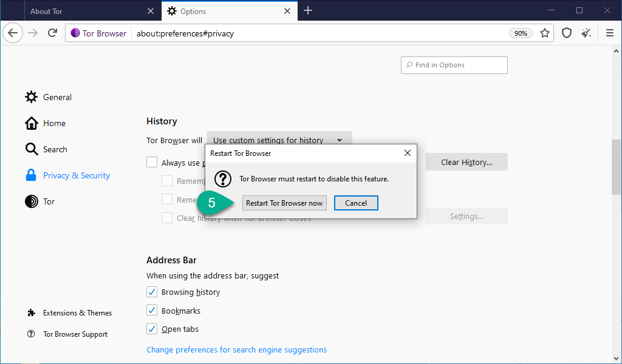This screenshot has height=364, width=622.
Task: Click the 90% zoom level indicator
Action: coord(521,33)
